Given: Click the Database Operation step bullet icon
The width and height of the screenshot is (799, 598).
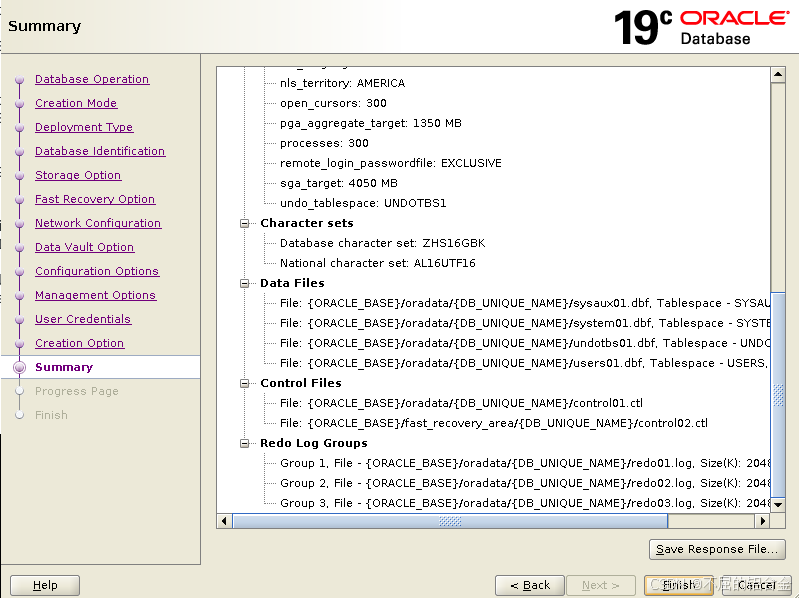Looking at the screenshot, I should 19,79.
